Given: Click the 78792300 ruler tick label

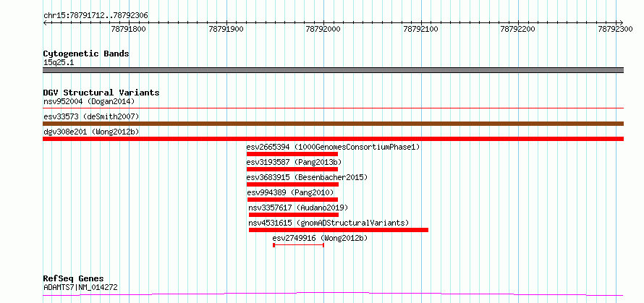Looking at the screenshot, I should pos(615,29).
